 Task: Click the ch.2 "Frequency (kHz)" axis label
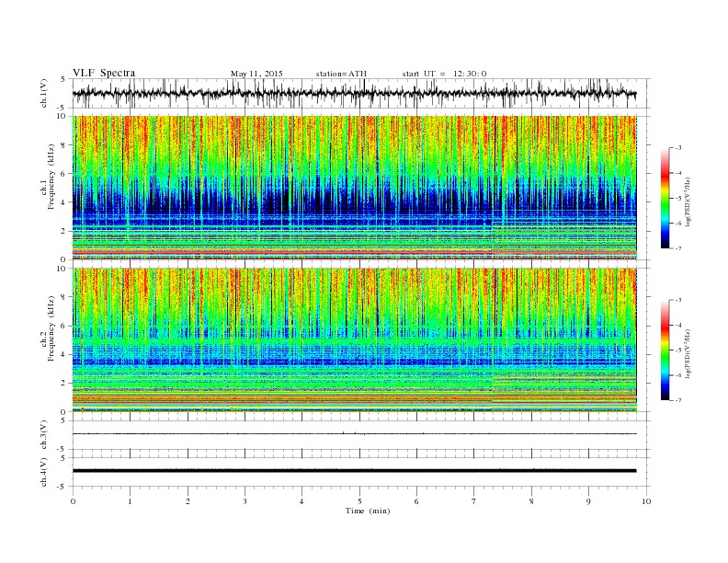click(x=51, y=327)
